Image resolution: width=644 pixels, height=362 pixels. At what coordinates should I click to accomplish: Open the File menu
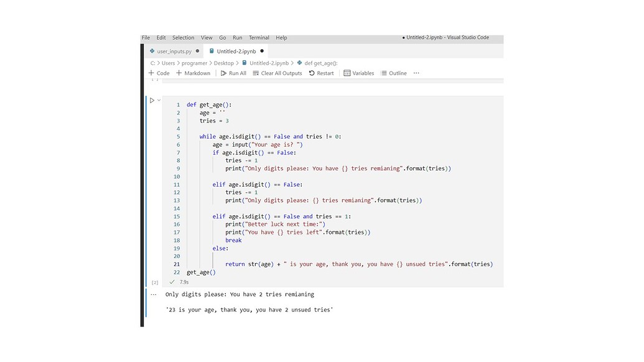pyautogui.click(x=146, y=38)
